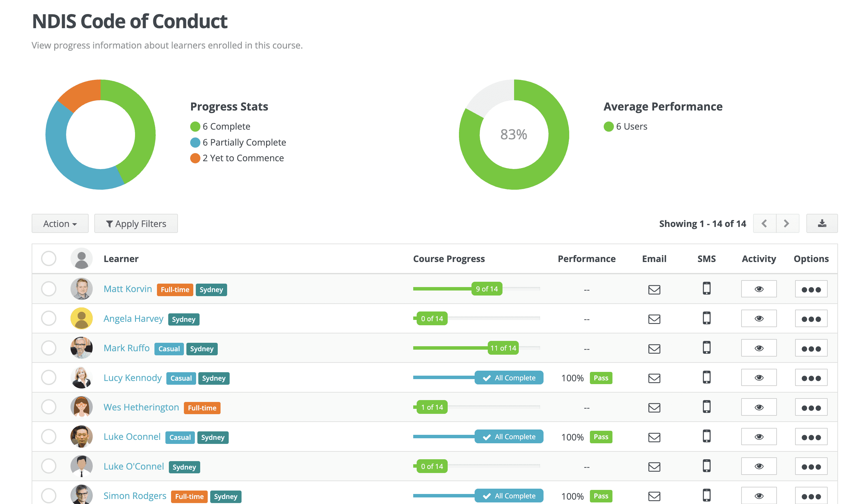This screenshot has width=859, height=504.
Task: Open Angela Harvey's learner profile link
Action: coord(133,319)
